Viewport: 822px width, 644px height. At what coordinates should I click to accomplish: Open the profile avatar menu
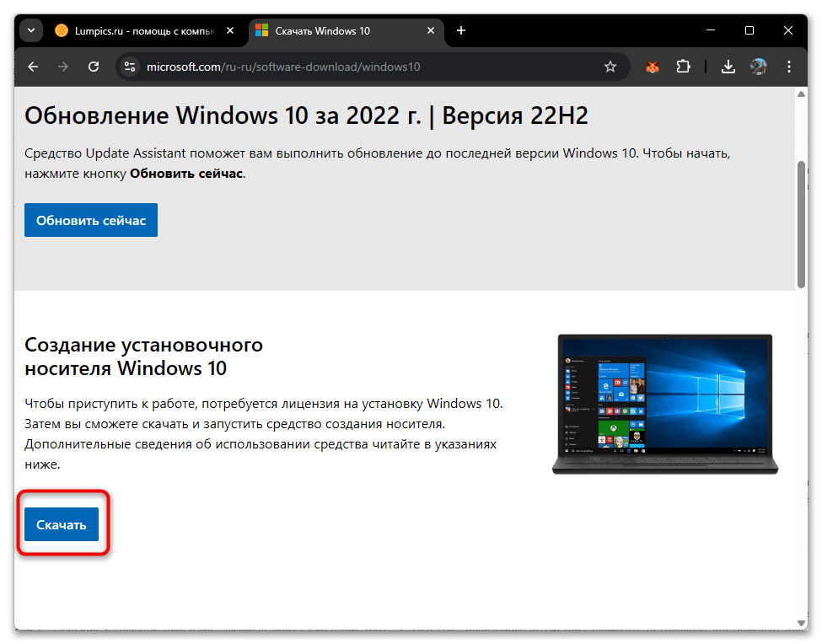[759, 67]
